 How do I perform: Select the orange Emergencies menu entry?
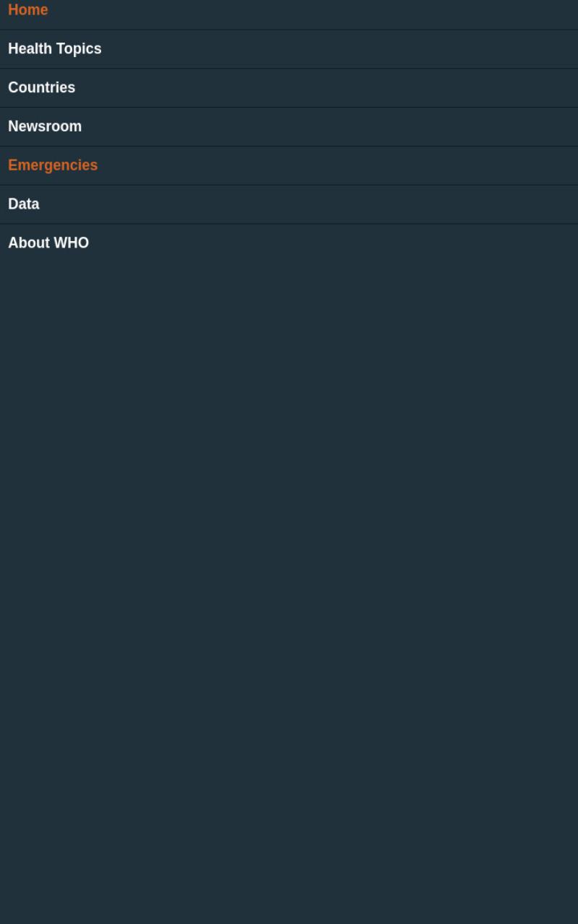coord(289,166)
